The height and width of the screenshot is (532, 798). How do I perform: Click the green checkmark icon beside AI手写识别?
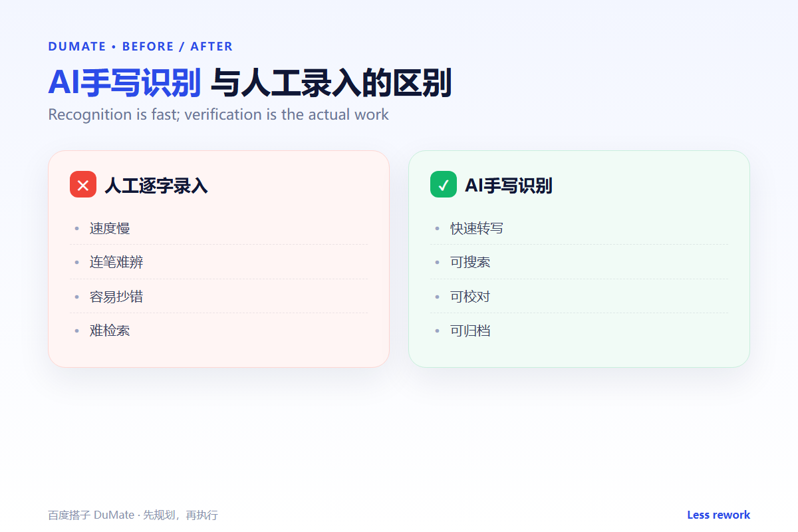tap(444, 185)
